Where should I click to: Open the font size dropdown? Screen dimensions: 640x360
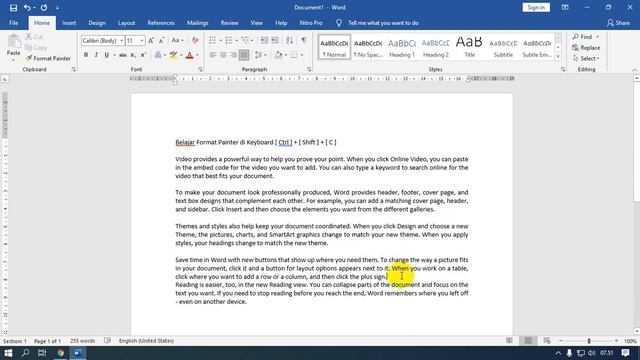click(142, 41)
